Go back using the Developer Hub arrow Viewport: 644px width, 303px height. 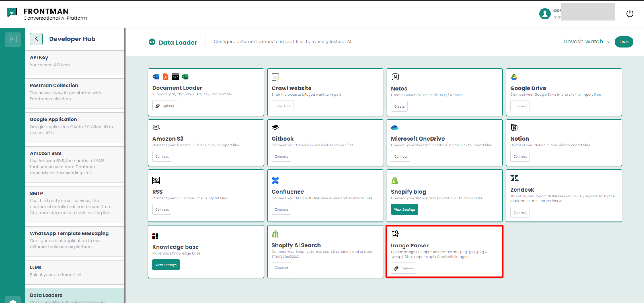click(x=36, y=39)
